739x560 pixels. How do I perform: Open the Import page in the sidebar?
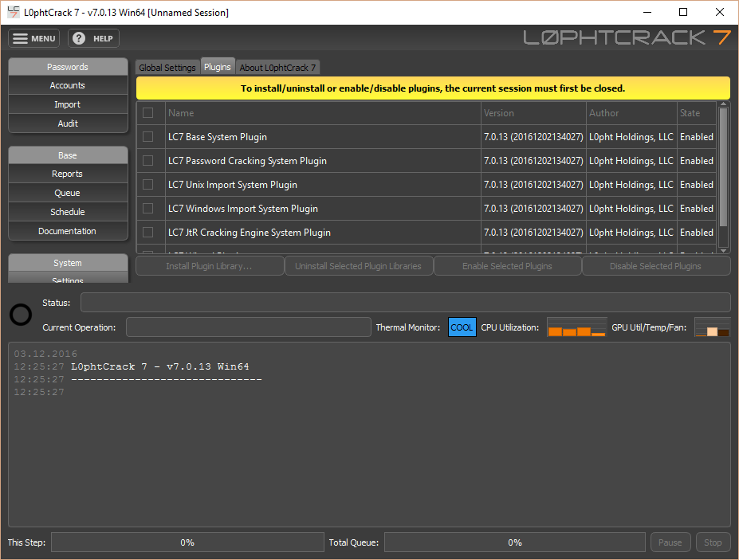pyautogui.click(x=68, y=104)
